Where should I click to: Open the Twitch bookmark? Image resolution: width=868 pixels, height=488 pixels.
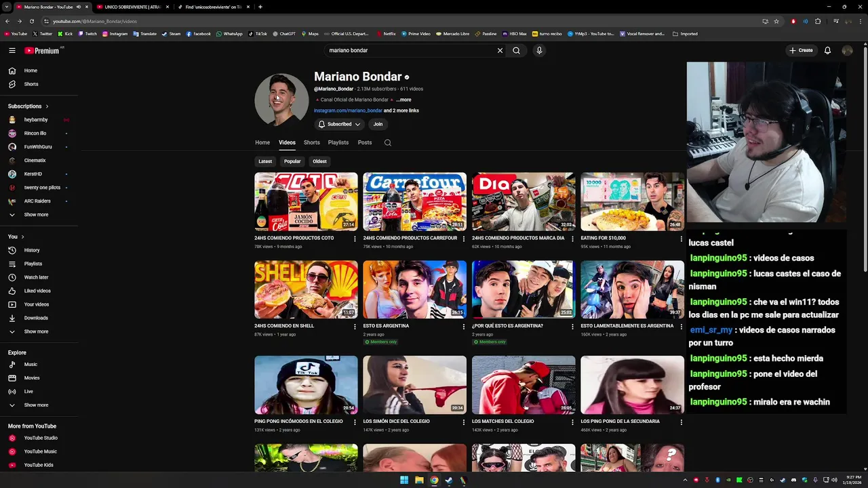(87, 33)
